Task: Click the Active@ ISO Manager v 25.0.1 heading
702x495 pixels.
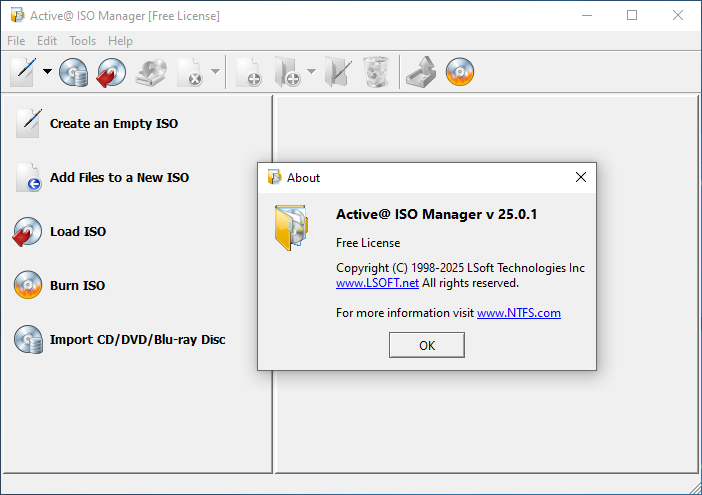Action: point(437,214)
